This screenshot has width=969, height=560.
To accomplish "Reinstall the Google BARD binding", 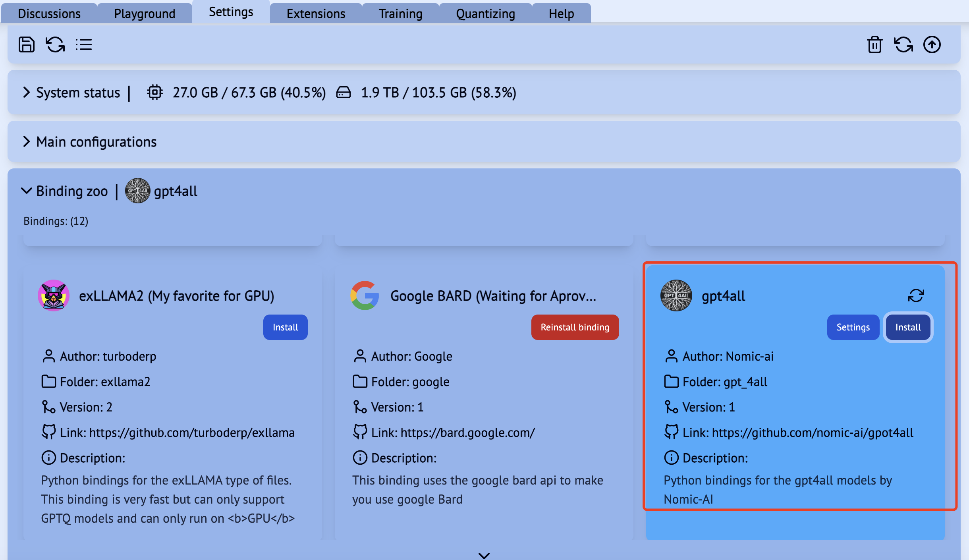I will pyautogui.click(x=575, y=327).
